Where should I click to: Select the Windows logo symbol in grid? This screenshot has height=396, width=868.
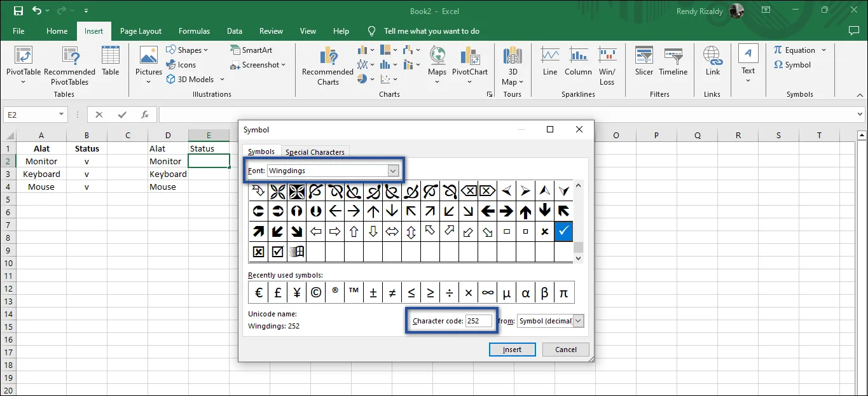[296, 251]
